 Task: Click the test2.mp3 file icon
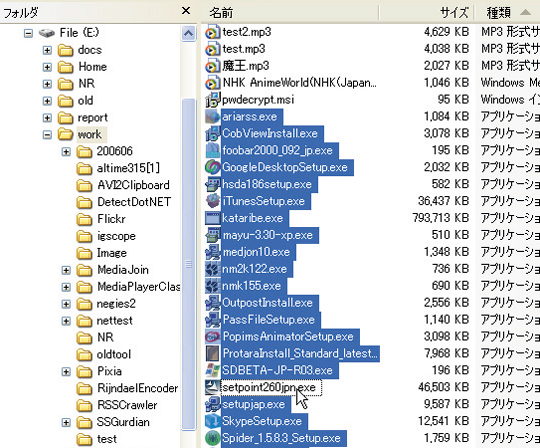click(212, 32)
